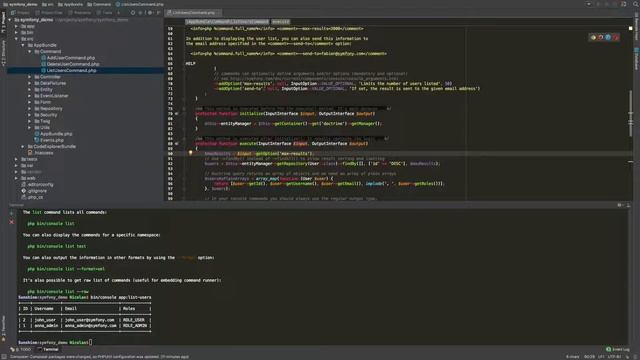
Task: Click UTF-8 encoding in status bar
Action: [x=614, y=357]
